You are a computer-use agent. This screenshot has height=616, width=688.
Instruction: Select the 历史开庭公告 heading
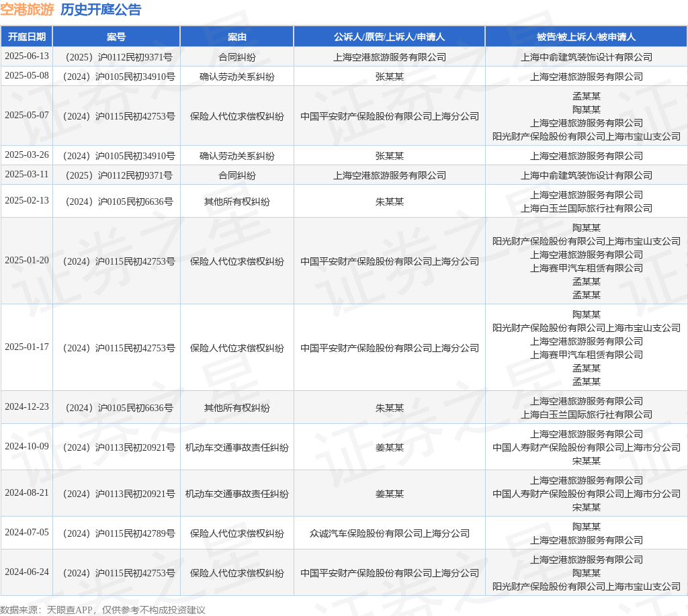click(101, 9)
